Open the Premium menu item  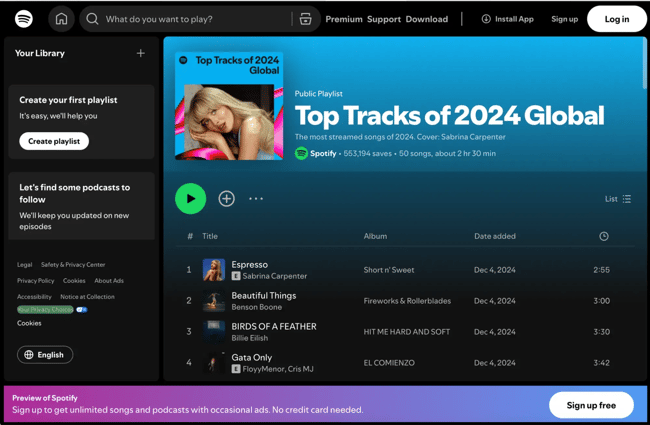tap(344, 19)
